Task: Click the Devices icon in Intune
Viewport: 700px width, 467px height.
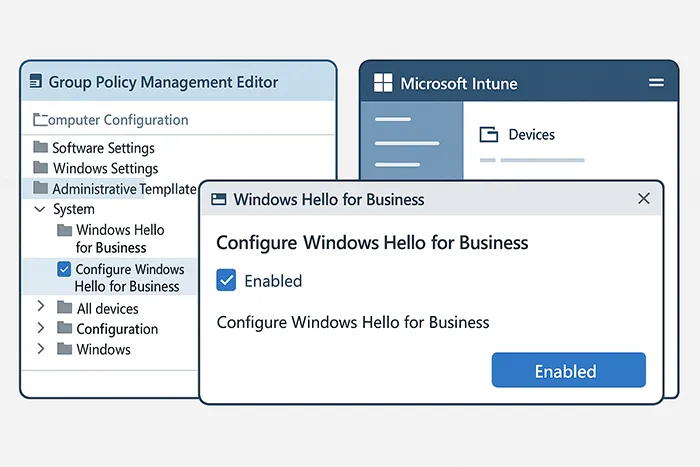Action: click(489, 135)
